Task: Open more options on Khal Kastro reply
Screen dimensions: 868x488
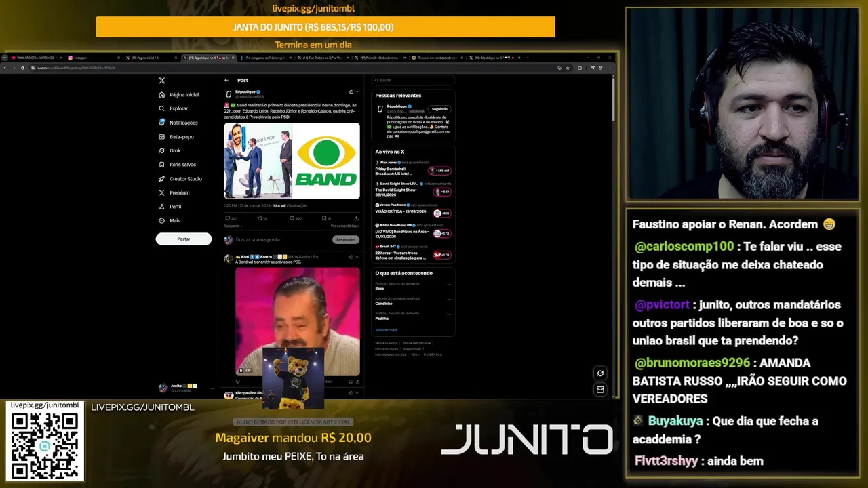Action: coord(357,257)
